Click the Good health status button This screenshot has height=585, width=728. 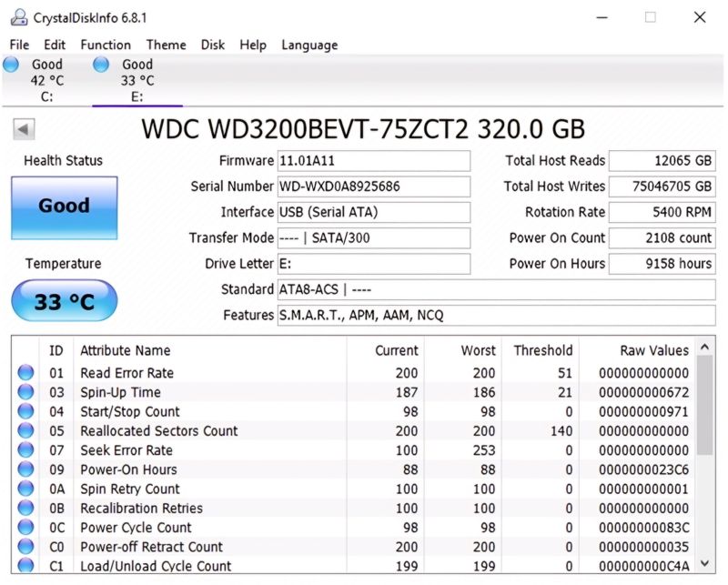[x=64, y=207]
